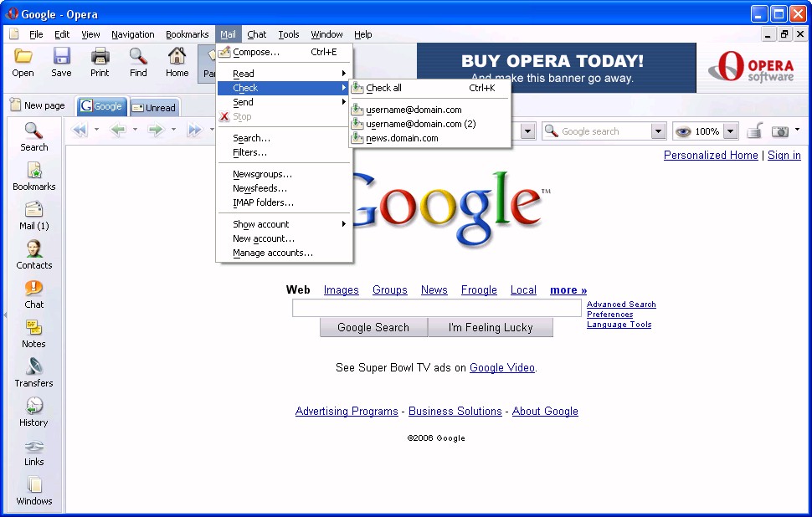This screenshot has height=517, width=812.
Task: Open the About Google link
Action: [545, 411]
